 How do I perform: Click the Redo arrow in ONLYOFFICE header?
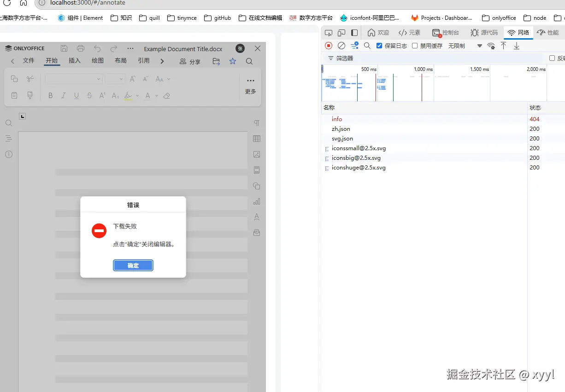coord(114,48)
